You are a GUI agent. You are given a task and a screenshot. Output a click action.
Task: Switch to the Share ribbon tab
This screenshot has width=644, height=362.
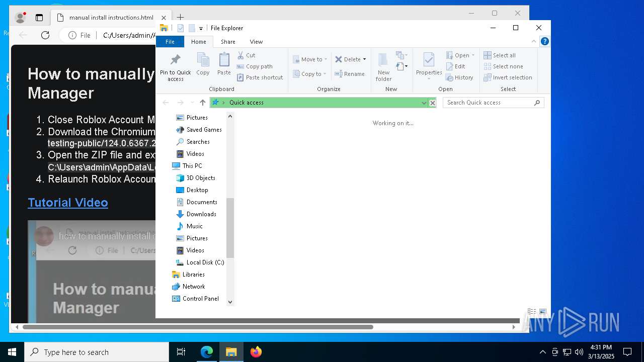pos(228,42)
